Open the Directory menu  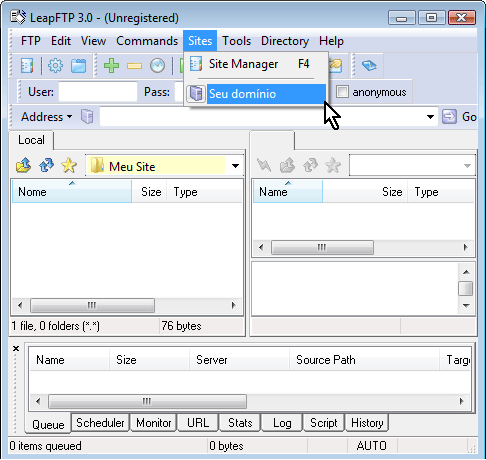(285, 41)
